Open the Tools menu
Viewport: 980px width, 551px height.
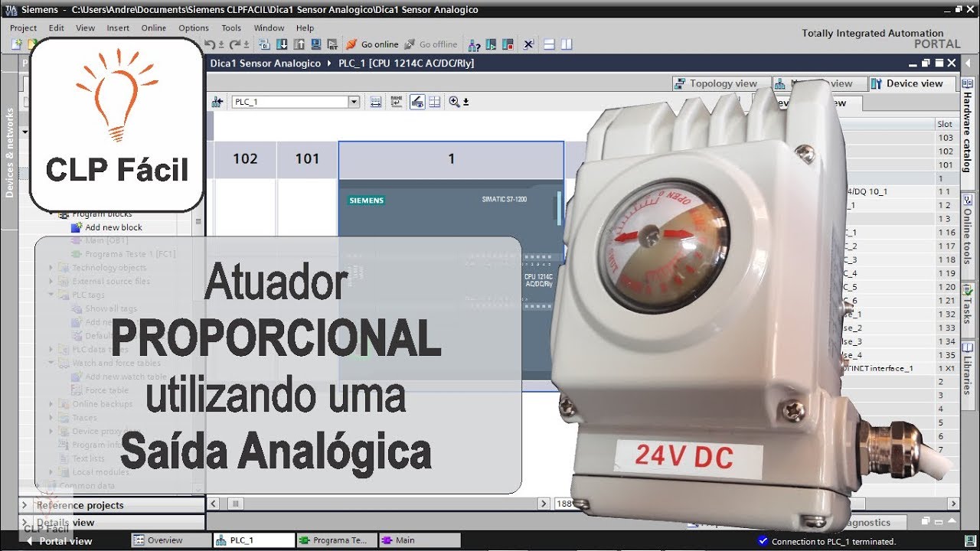click(x=231, y=28)
